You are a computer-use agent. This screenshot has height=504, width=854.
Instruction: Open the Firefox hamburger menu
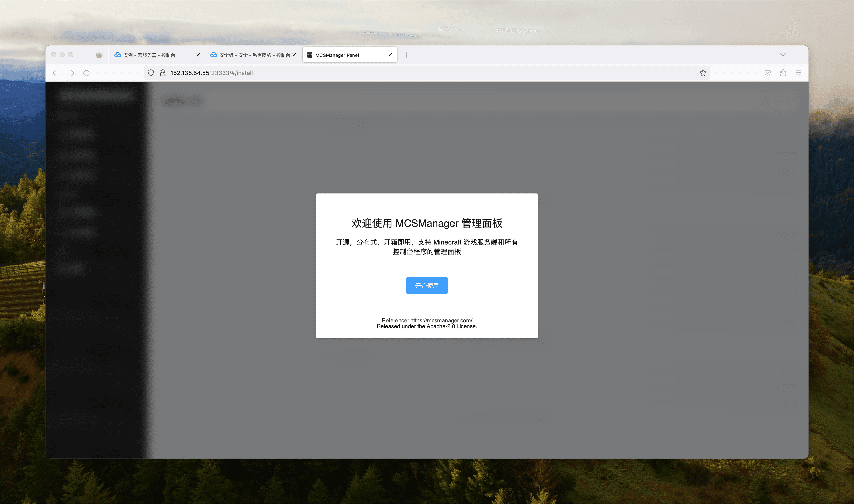798,73
